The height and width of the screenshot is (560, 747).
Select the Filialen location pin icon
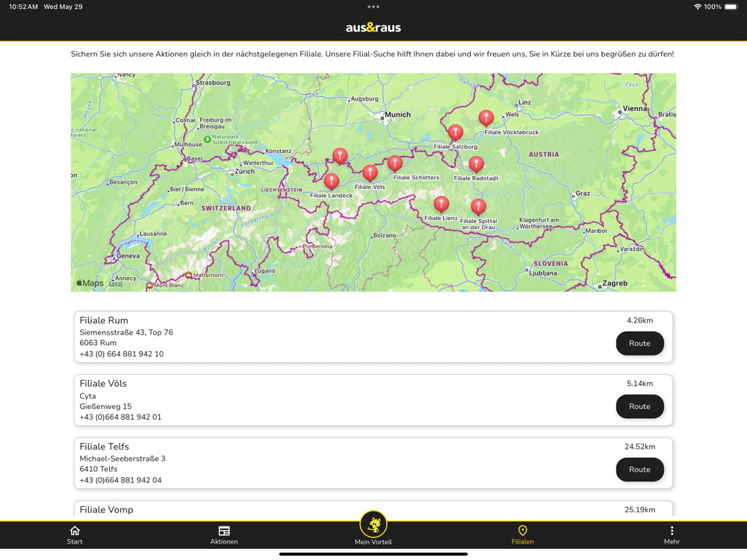pyautogui.click(x=523, y=530)
